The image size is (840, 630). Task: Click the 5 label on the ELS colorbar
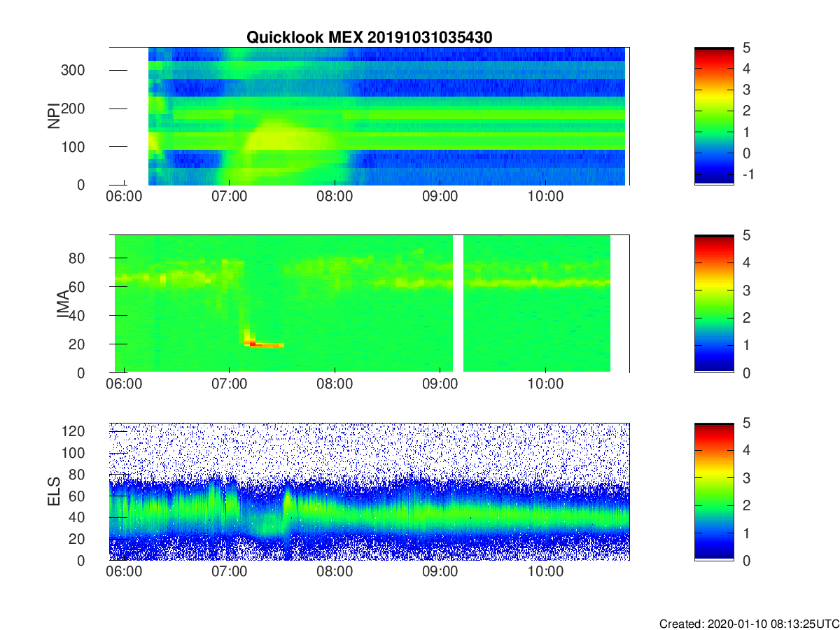tap(745, 423)
